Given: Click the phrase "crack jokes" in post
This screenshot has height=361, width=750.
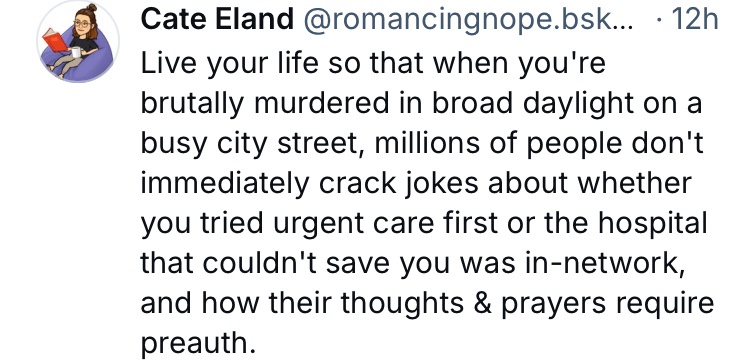Looking at the screenshot, I should coord(398,184).
